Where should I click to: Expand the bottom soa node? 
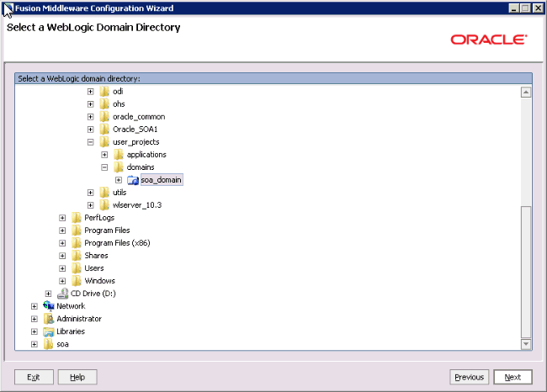coord(35,344)
